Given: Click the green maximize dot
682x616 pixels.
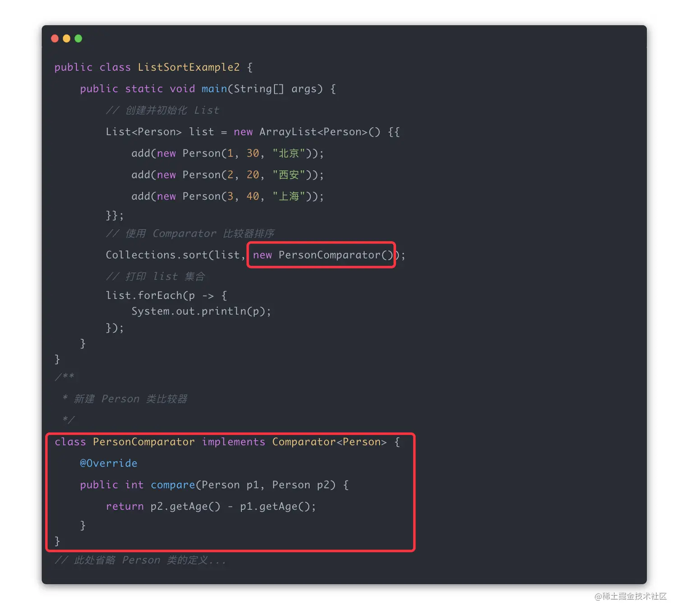Looking at the screenshot, I should point(78,39).
